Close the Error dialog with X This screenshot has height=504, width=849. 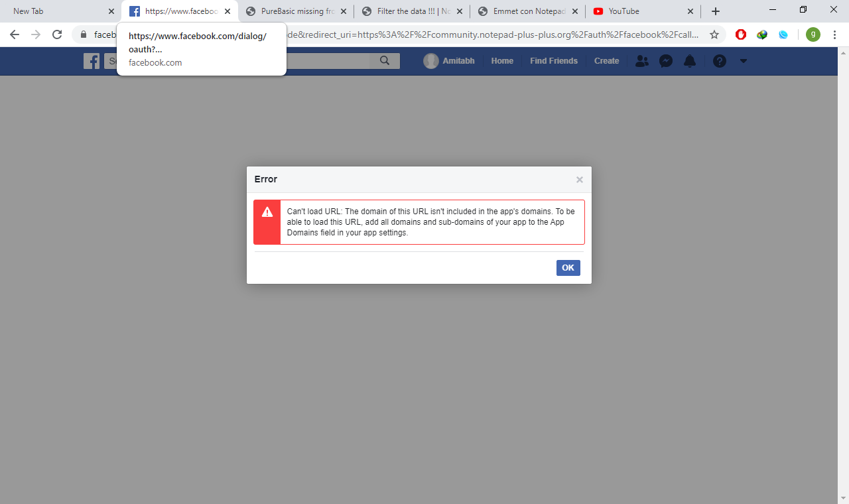tap(580, 180)
